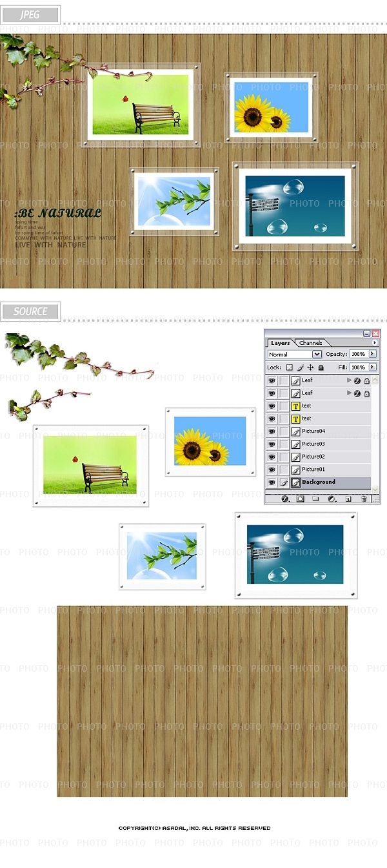Image resolution: width=387 pixels, height=868 pixels.
Task: Click Delete layer trash icon
Action: 364,499
